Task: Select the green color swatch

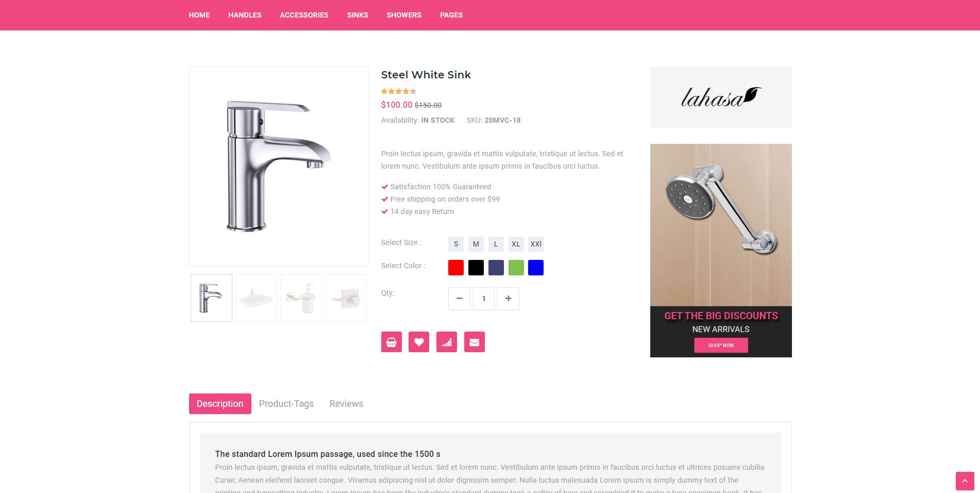Action: point(516,268)
